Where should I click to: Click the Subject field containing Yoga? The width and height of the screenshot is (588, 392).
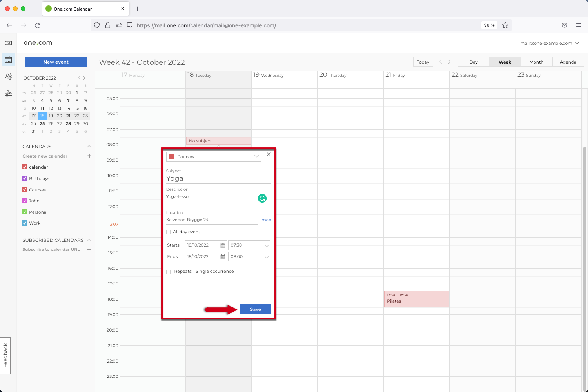coord(219,178)
